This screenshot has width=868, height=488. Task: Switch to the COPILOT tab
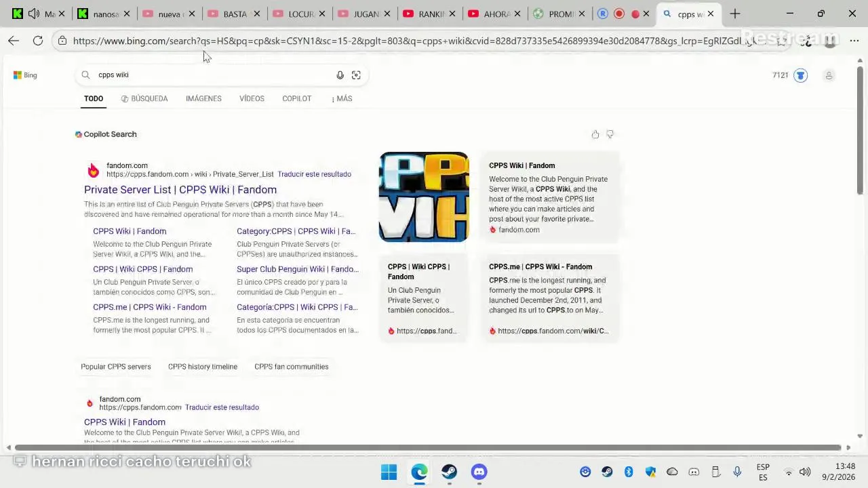click(296, 99)
